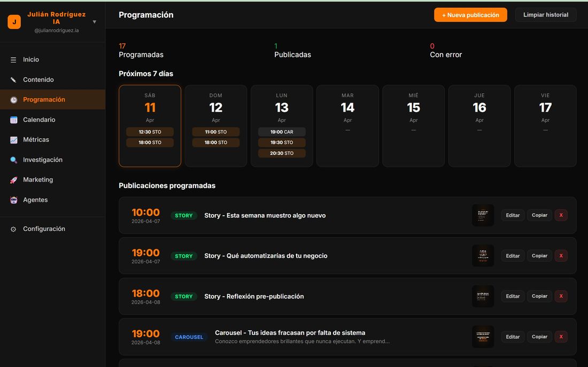Click the STORY tag on 'Esta semana' post
This screenshot has width=588, height=367.
[184, 215]
